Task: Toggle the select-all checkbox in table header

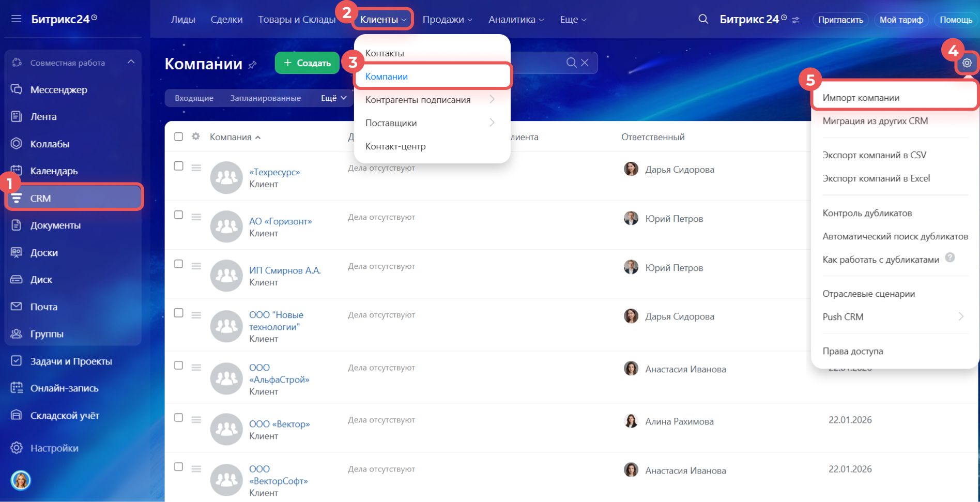Action: 178,136
